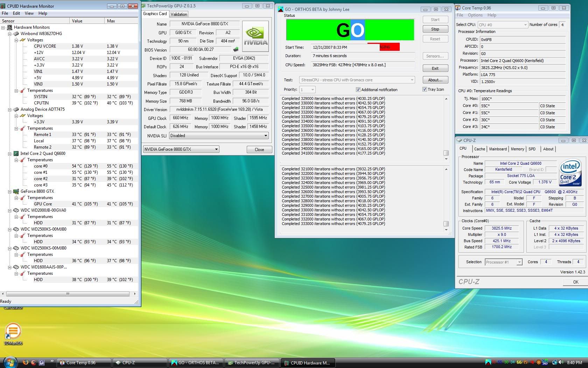Click the TechPowerUp GPU taskbar button
588x368 pixels.
251,363
